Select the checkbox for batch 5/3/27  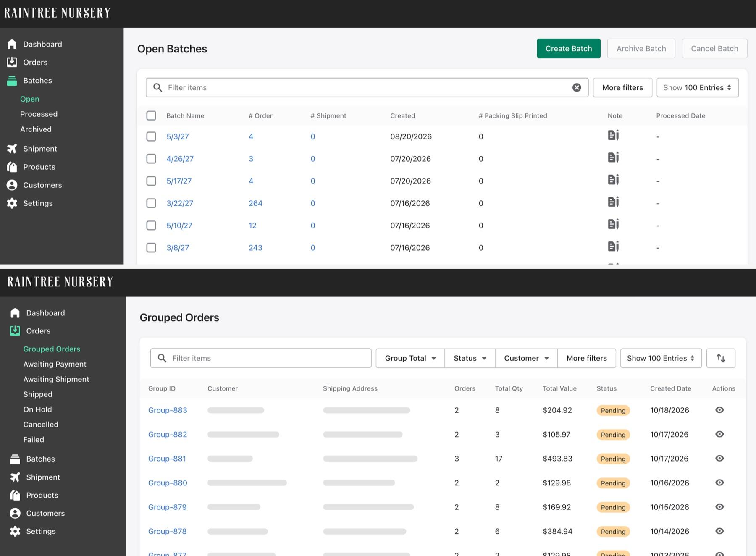(151, 136)
